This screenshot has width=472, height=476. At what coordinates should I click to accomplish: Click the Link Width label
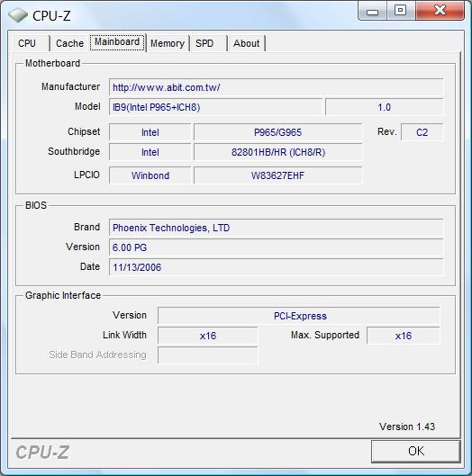124,335
